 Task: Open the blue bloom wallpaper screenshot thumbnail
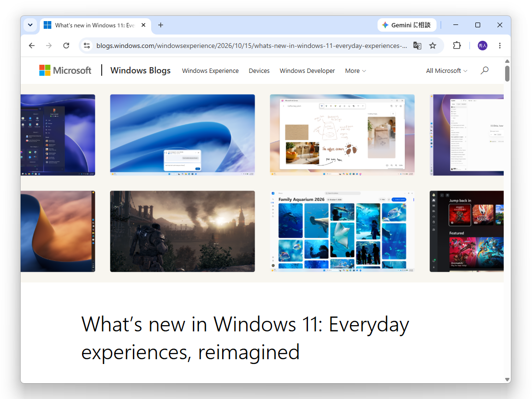click(x=183, y=135)
